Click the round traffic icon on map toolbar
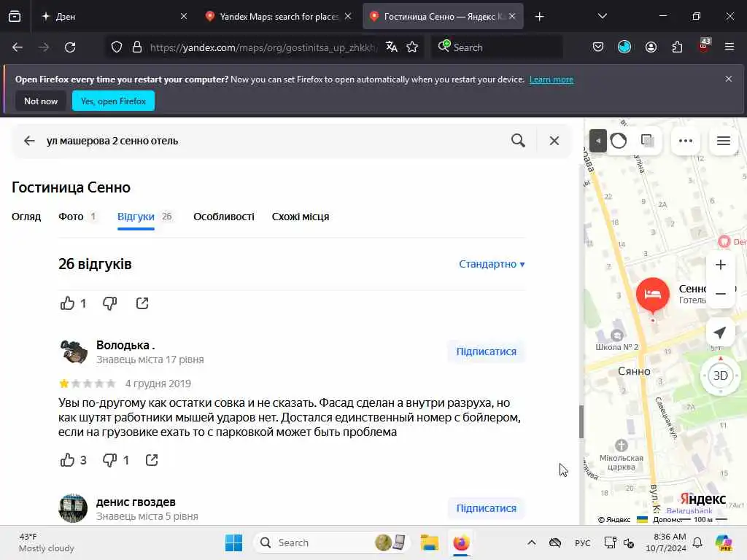Viewport: 747px width, 560px height. [x=619, y=141]
